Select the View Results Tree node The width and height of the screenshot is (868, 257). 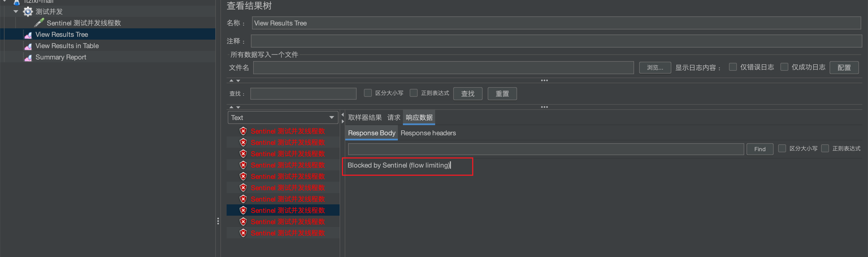(x=62, y=35)
